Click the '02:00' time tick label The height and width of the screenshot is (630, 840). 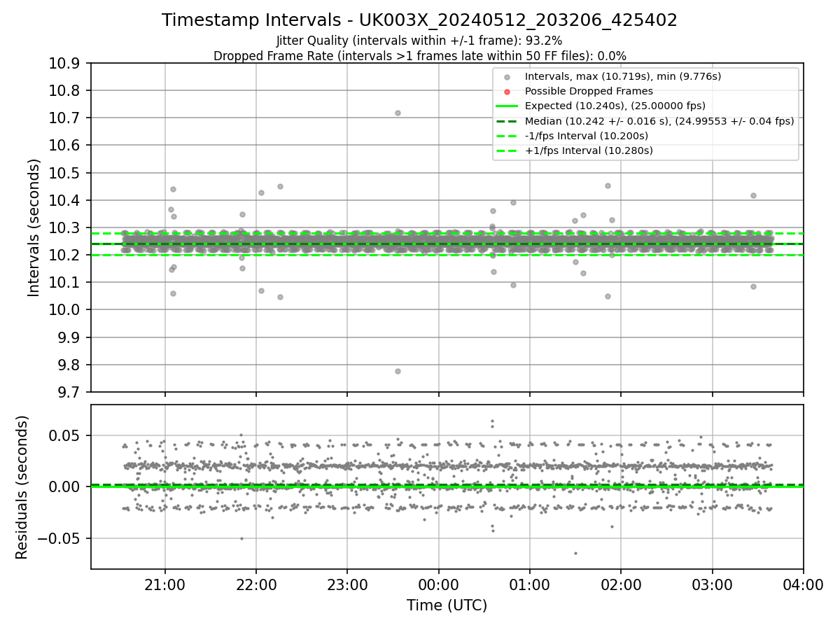point(622,584)
